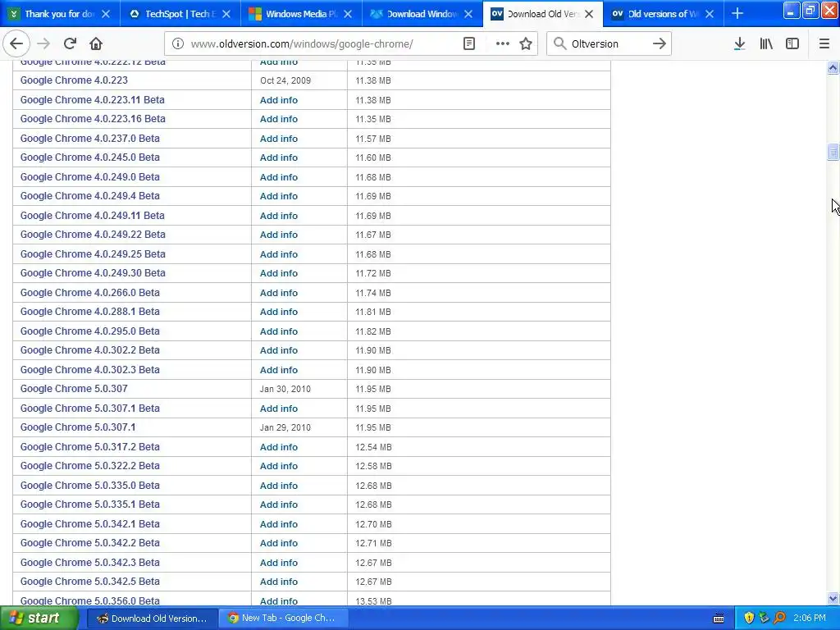Viewport: 840px width, 630px height.
Task: Switch to 'Old versions of W' tab
Action: pyautogui.click(x=664, y=14)
